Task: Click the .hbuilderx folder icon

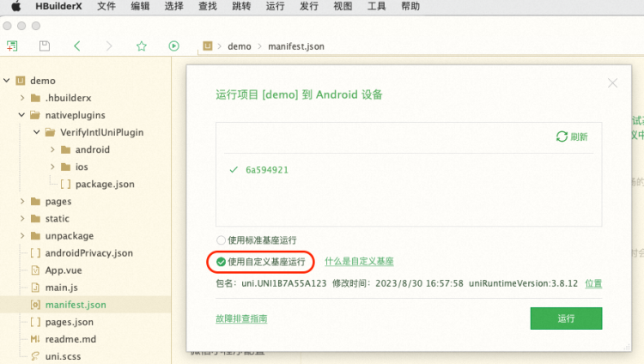Action: tap(36, 98)
